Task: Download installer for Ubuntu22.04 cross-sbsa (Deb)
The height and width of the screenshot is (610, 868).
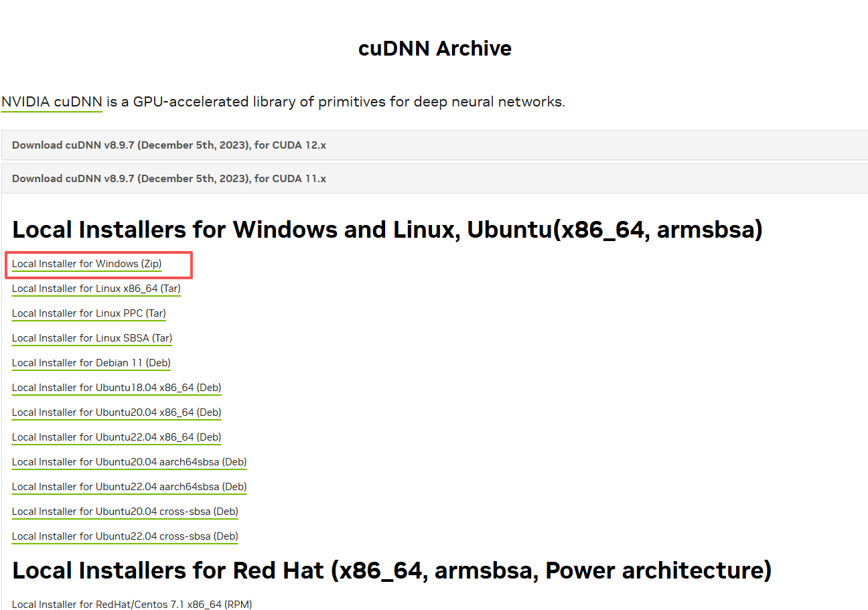Action: click(125, 536)
